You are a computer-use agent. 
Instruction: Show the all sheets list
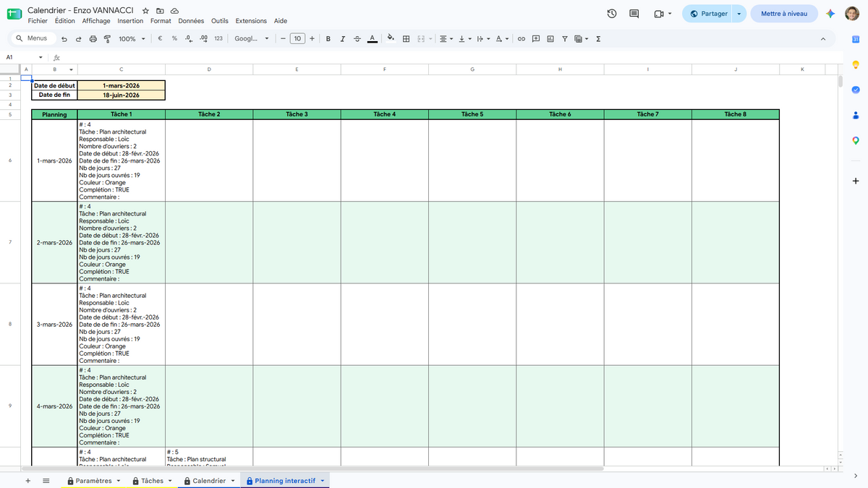coord(46,480)
